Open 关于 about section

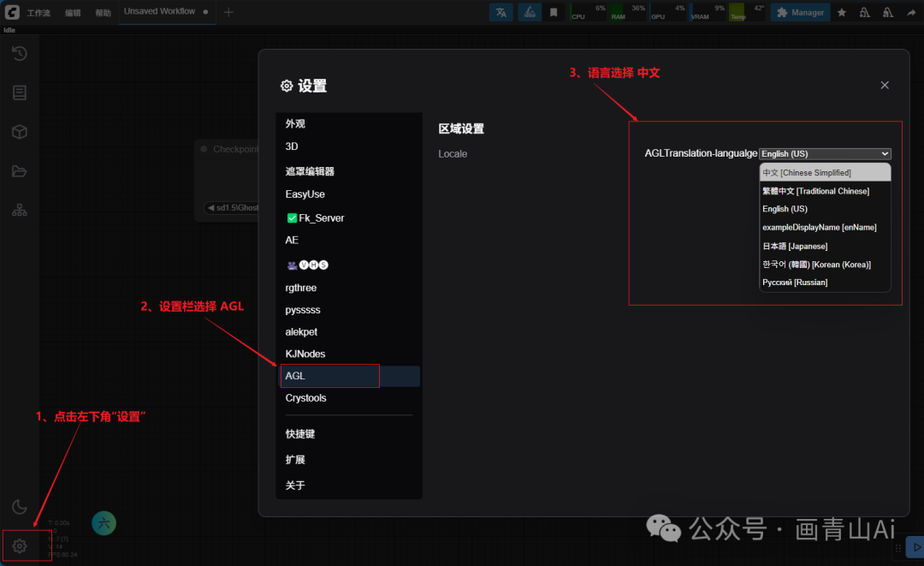point(348,486)
